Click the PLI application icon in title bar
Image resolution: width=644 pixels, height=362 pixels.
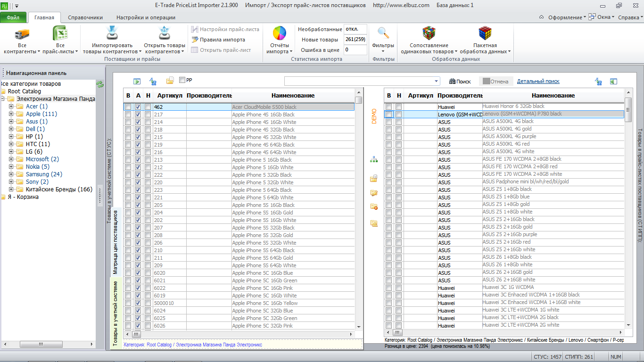(x=4, y=5)
